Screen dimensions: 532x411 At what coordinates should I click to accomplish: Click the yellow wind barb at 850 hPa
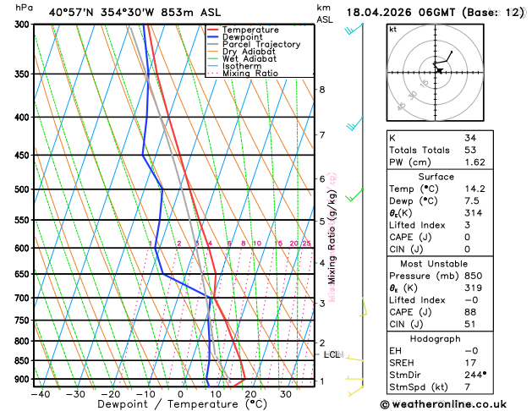(355, 359)
